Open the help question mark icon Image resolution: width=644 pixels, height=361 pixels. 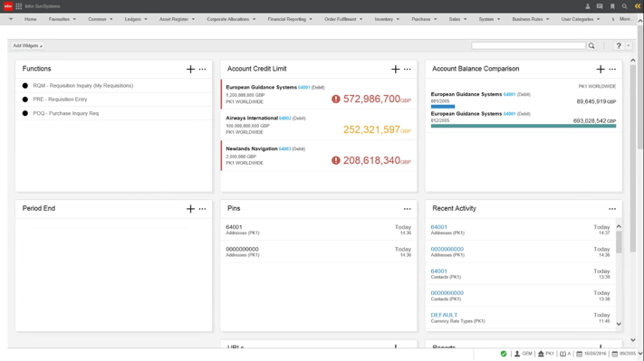click(619, 45)
